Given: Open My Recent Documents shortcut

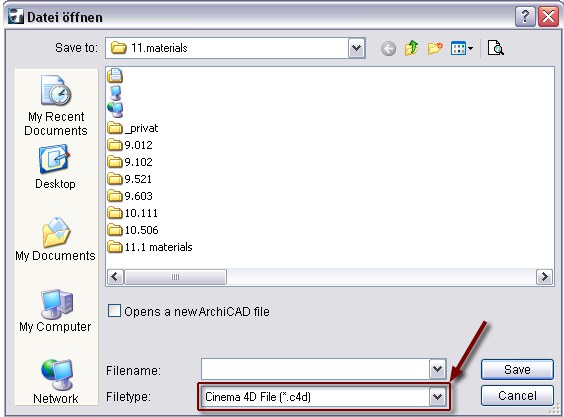Looking at the screenshot, I should [x=56, y=105].
